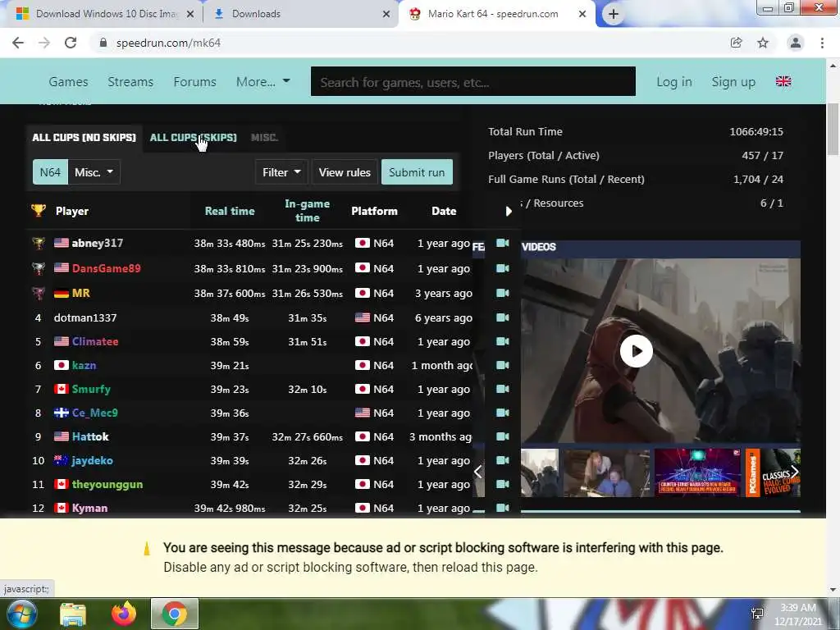Viewport: 840px width, 630px height.
Task: Click the Date column header
Action: coord(444,211)
